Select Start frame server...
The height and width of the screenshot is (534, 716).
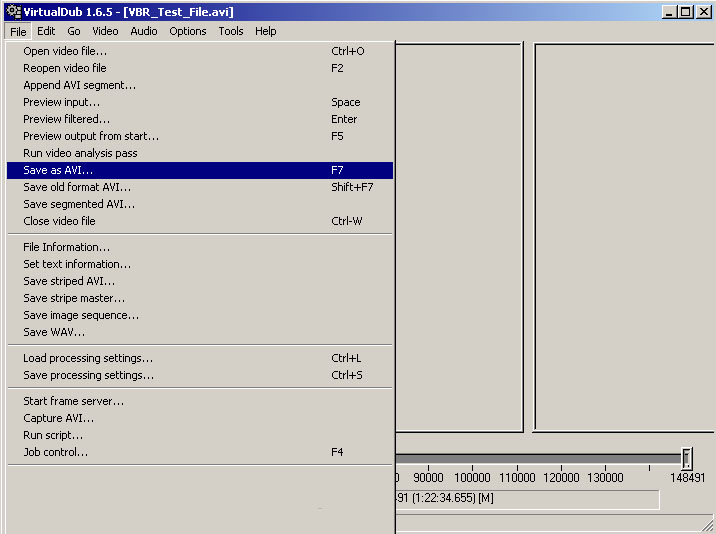point(200,401)
